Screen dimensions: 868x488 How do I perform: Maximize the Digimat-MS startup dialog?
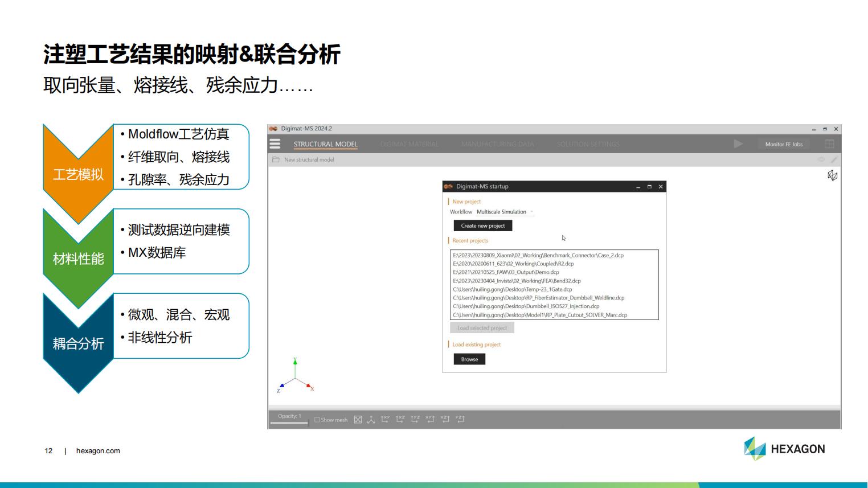coord(649,187)
